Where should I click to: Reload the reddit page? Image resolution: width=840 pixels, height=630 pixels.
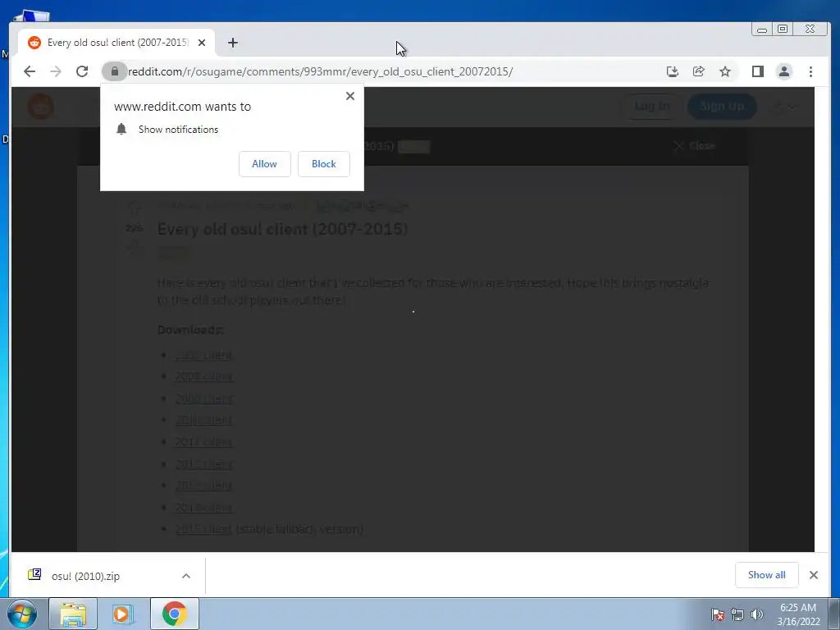[x=82, y=71]
